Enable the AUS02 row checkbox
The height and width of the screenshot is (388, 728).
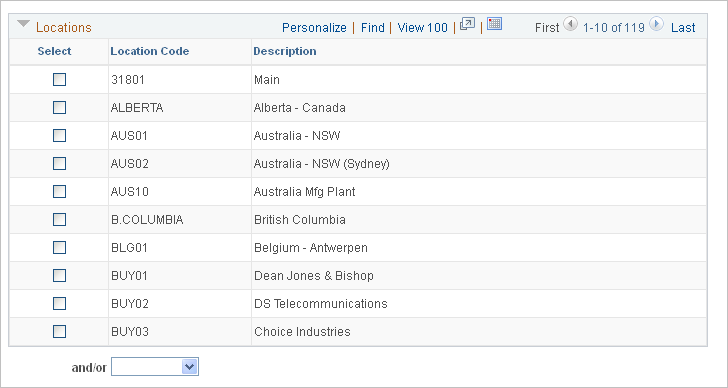tap(59, 164)
